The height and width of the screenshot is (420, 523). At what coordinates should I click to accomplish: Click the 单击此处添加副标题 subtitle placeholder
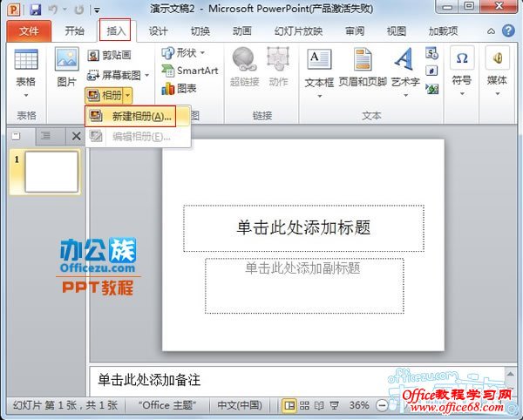[304, 286]
